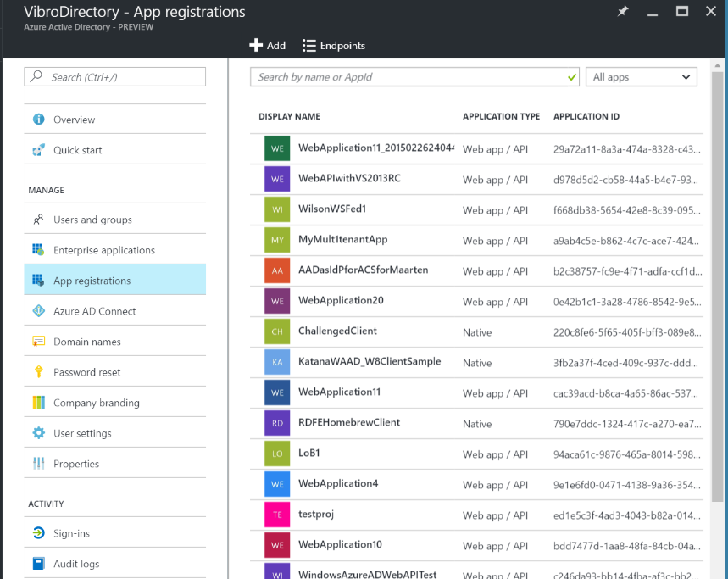
Task: Click the Audit logs icon
Action: pos(38,564)
